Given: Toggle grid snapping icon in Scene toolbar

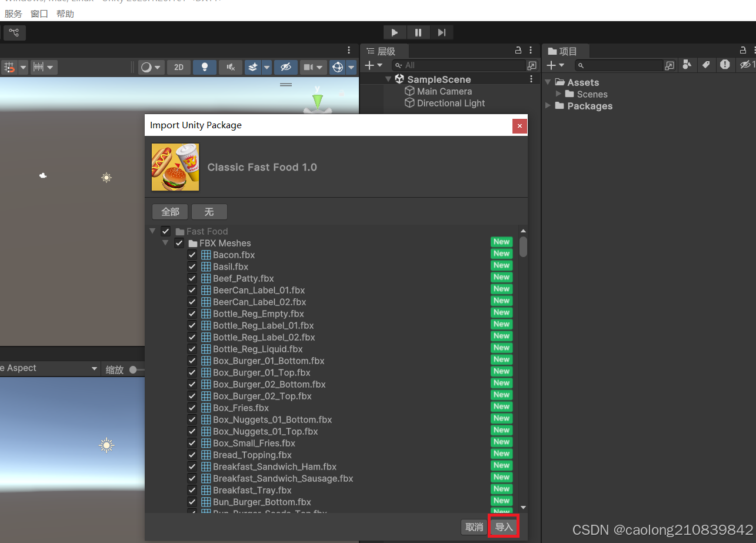Looking at the screenshot, I should [x=9, y=68].
